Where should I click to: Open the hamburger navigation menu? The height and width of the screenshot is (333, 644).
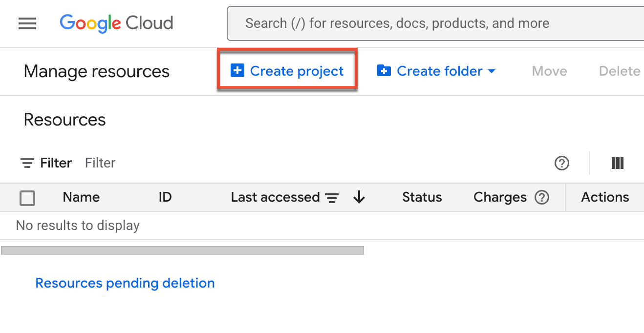(27, 23)
